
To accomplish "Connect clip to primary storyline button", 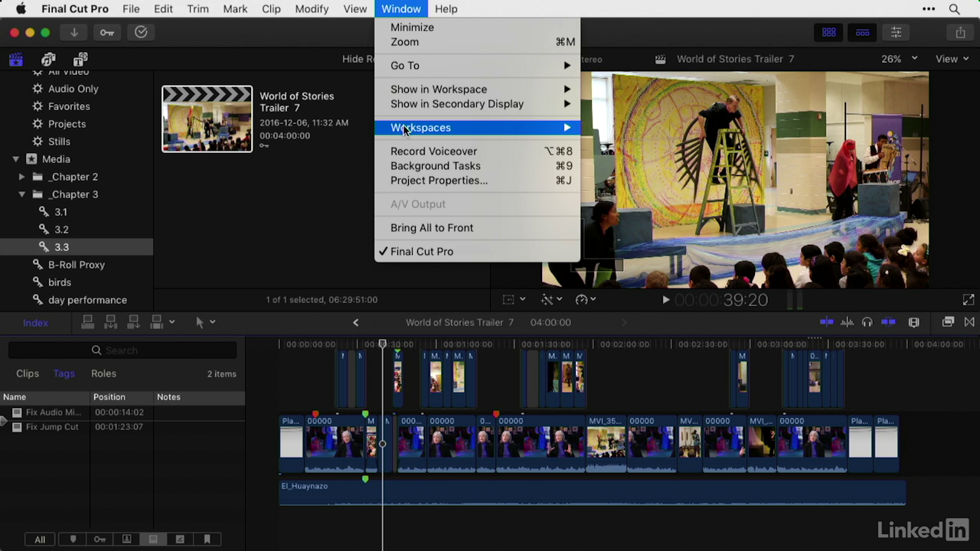I will tap(88, 322).
